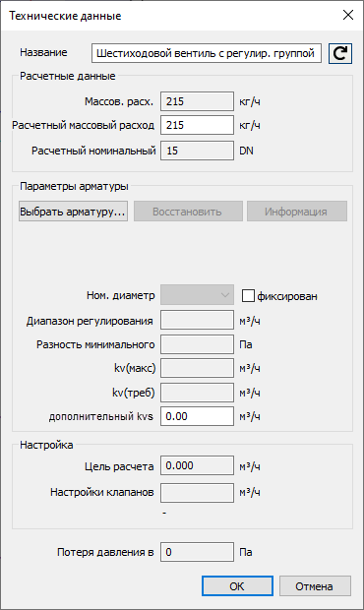Click the Цель расчета field
The height and width of the screenshot is (610, 364).
pyautogui.click(x=197, y=465)
